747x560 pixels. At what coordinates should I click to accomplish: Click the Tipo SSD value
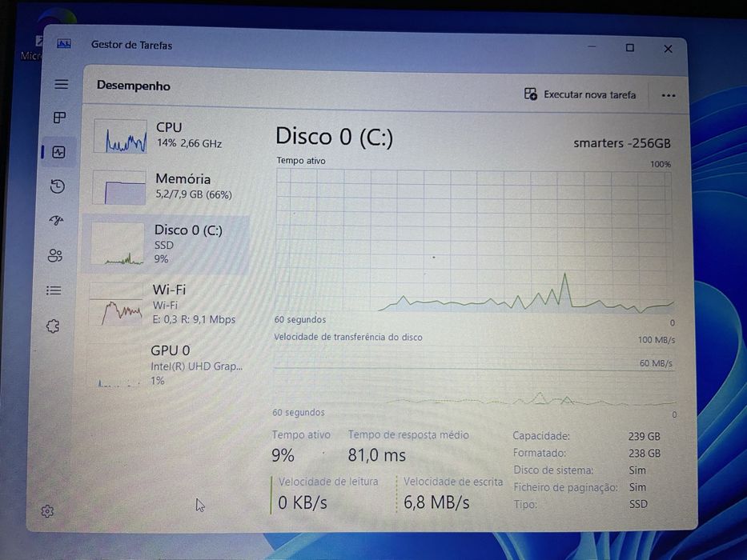click(x=638, y=504)
